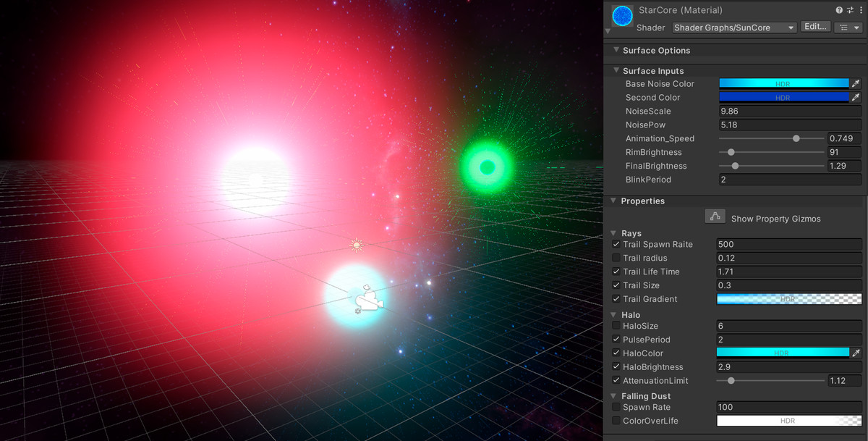Image resolution: width=868 pixels, height=441 pixels.
Task: Click the Show Property Gizmos label
Action: 775,219
